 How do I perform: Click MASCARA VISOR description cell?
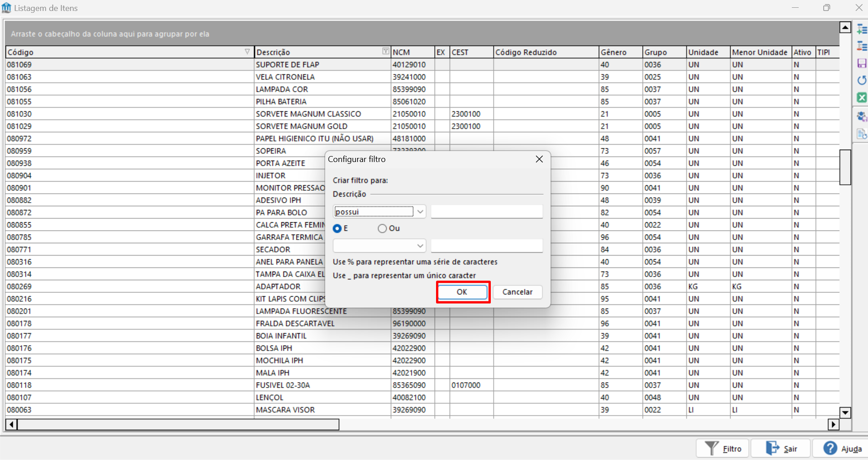pyautogui.click(x=322, y=409)
